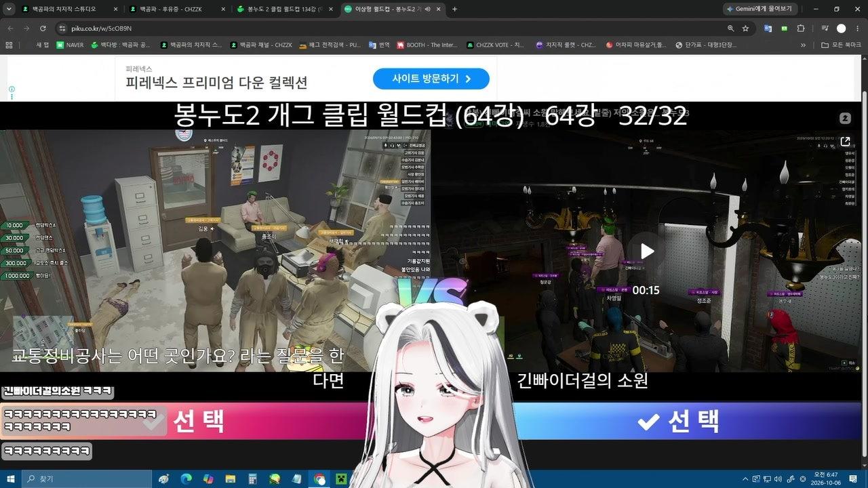This screenshot has width=868, height=488.
Task: Open the CHZZK VOTE bookmark
Action: (x=496, y=45)
